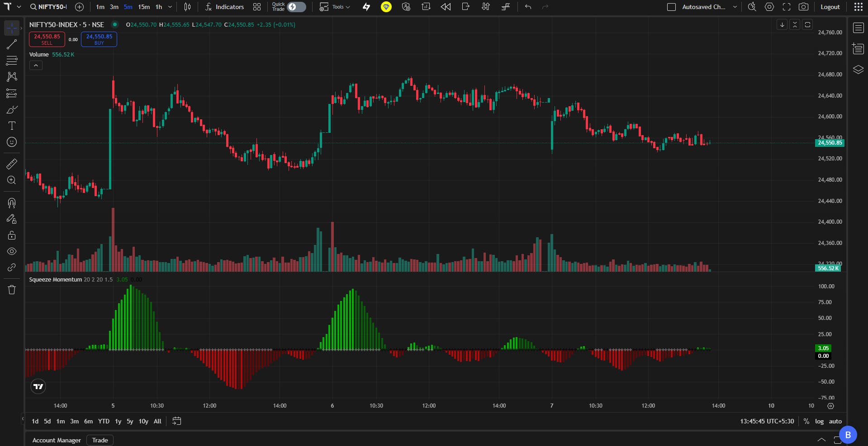Select the trend line drawing tool
This screenshot has height=446, width=868.
pos(12,44)
